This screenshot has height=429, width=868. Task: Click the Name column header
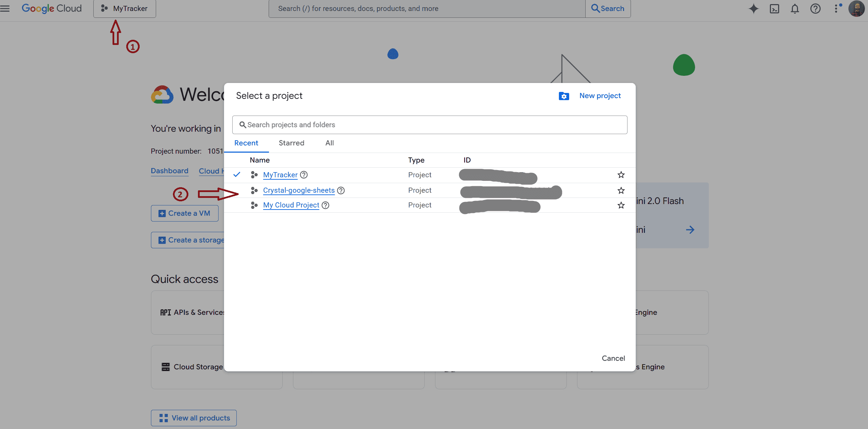point(260,160)
